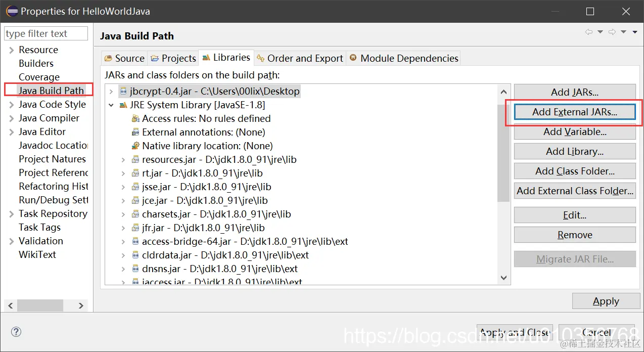Click the help question mark icon
Viewport: 644px width, 352px height.
[16, 332]
